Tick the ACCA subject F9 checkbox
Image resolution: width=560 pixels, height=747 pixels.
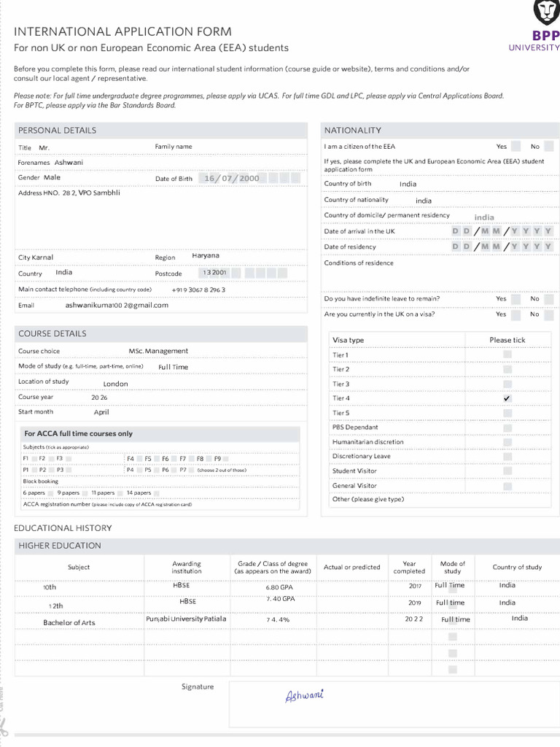pos(226,459)
